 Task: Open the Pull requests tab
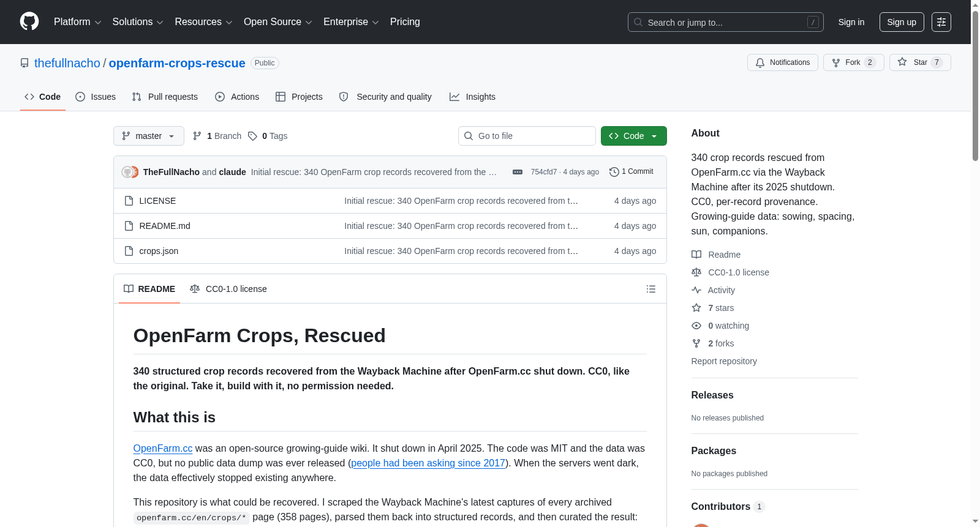[165, 97]
